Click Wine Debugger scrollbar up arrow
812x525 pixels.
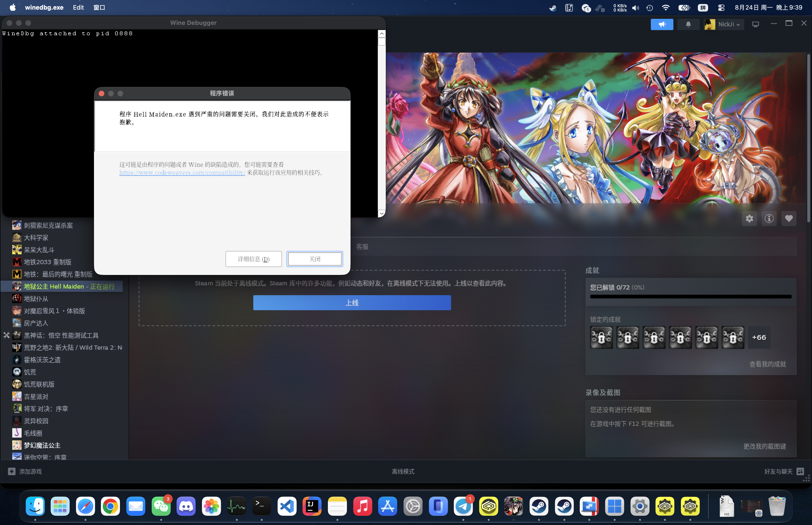[382, 33]
